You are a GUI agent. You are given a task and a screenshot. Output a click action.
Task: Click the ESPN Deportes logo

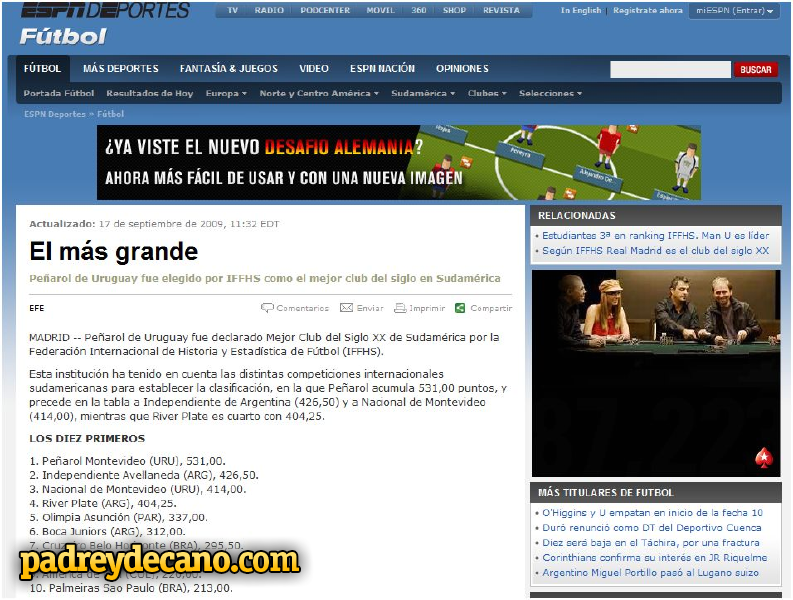click(x=105, y=10)
